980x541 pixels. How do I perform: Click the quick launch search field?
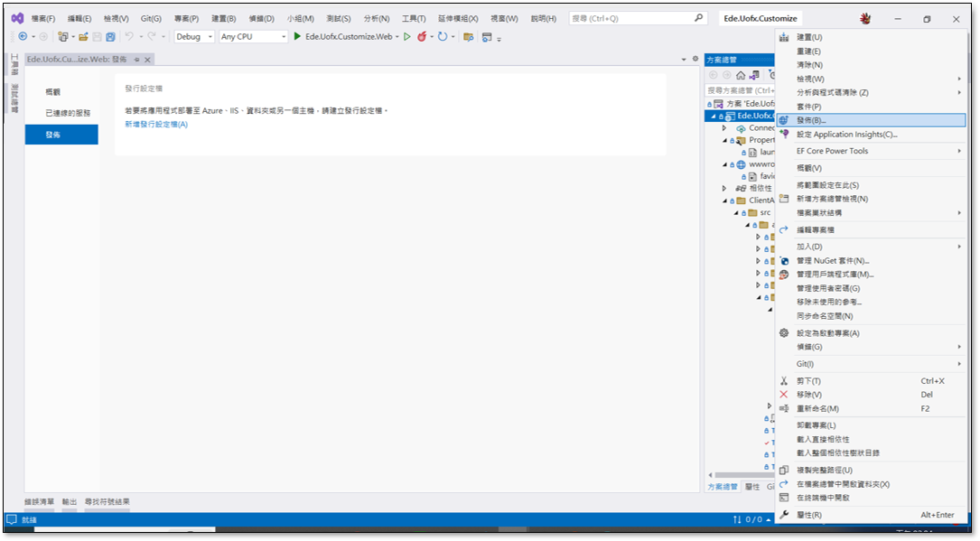tap(638, 19)
